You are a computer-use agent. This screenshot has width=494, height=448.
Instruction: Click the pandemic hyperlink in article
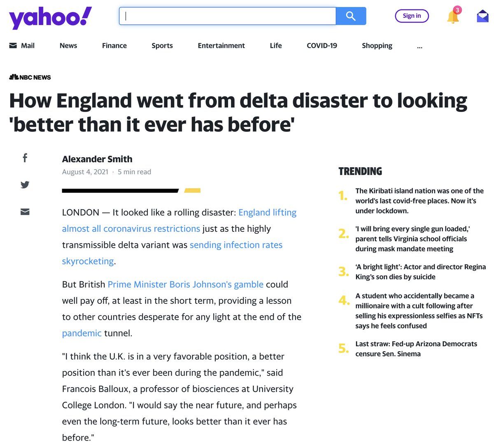click(x=82, y=333)
